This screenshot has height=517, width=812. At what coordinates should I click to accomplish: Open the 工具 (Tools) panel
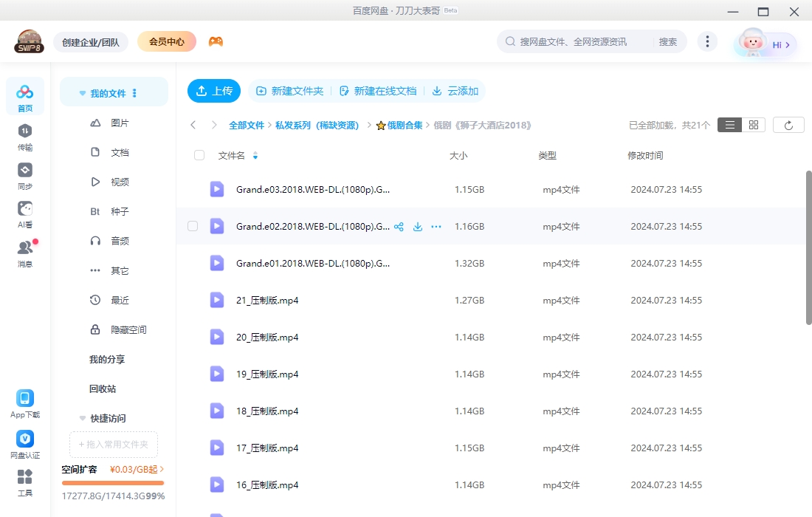24,482
